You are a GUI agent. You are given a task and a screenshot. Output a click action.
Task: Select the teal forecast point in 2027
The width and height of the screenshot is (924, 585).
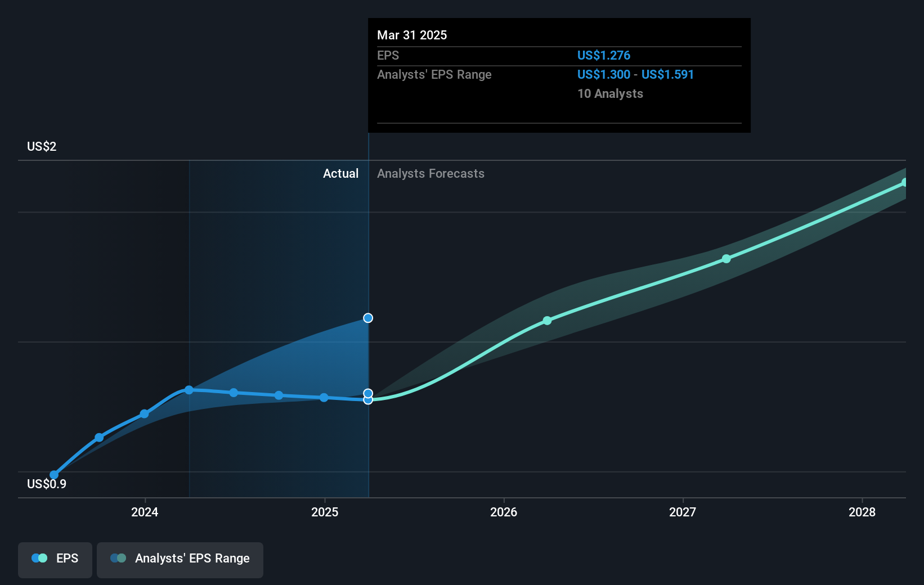click(726, 259)
